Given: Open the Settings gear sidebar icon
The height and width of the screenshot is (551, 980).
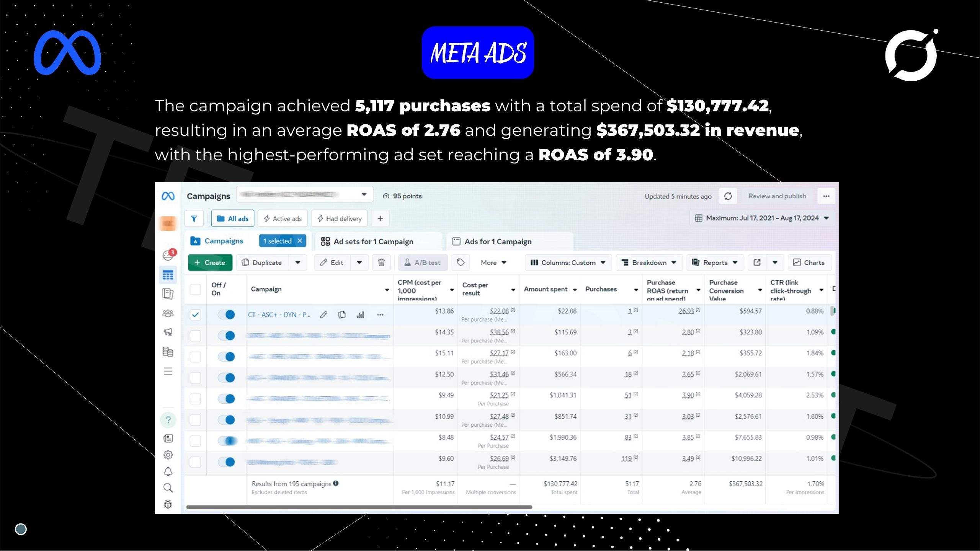Looking at the screenshot, I should tap(168, 455).
